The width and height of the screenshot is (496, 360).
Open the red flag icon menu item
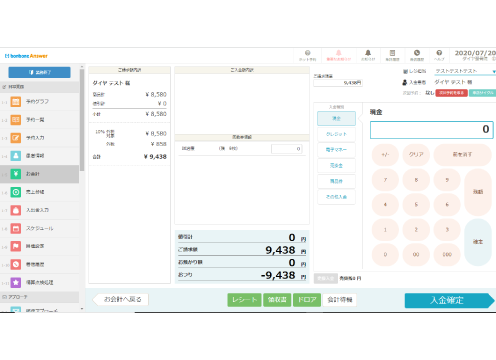[16, 246]
